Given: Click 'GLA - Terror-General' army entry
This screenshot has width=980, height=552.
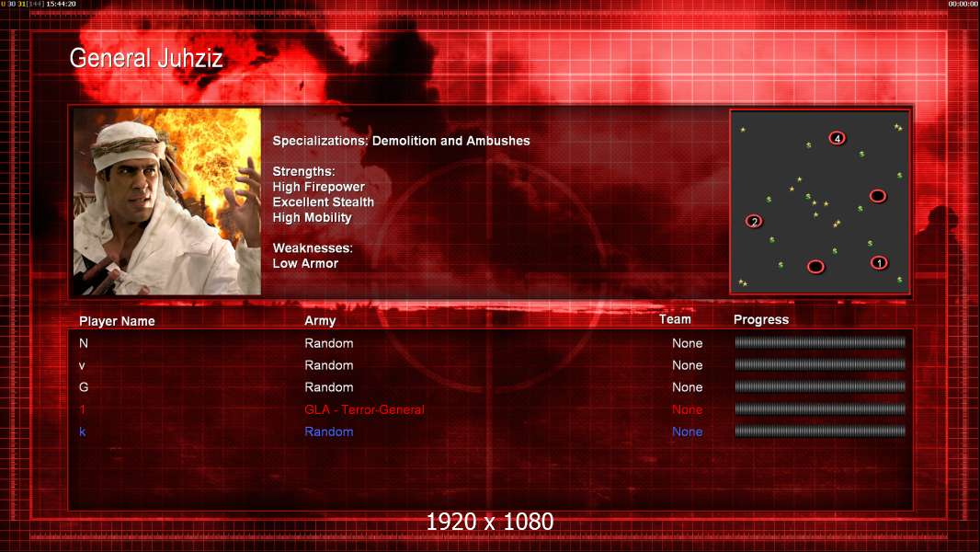Looking at the screenshot, I should (364, 409).
